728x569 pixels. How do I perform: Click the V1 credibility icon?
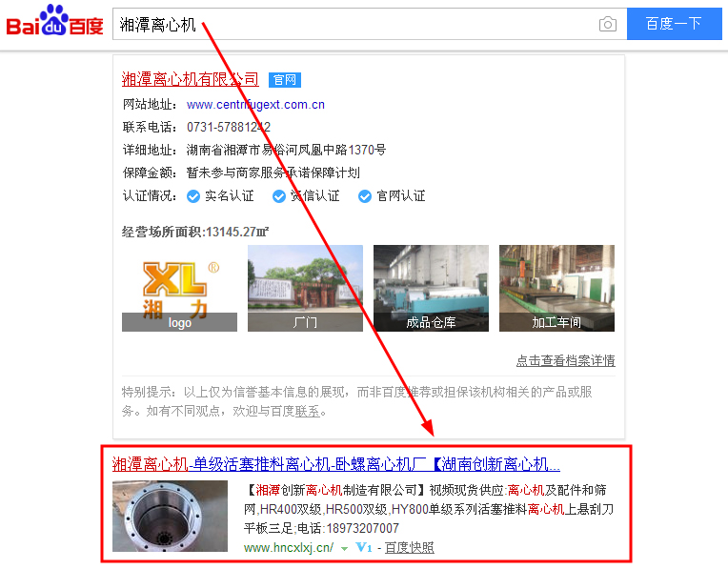363,548
